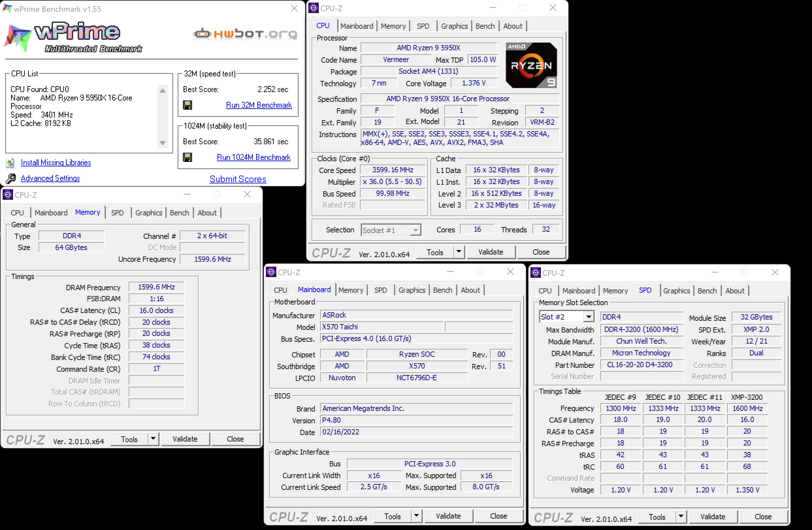
Task: Switch to SPD tab in Memory window
Action: (117, 213)
